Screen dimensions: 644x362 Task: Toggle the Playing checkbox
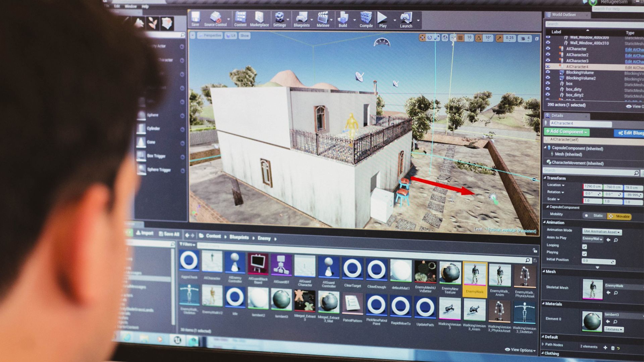point(585,254)
